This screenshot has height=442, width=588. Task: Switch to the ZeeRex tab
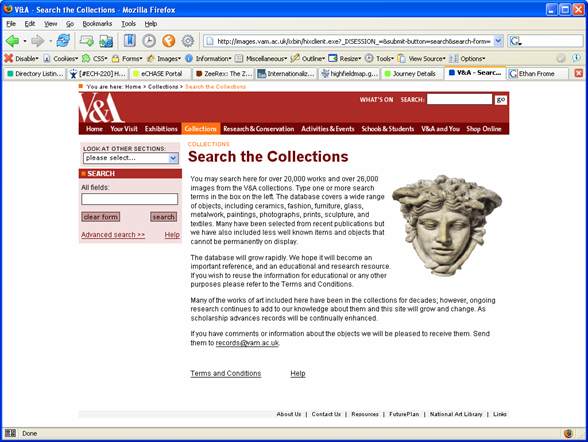point(224,73)
